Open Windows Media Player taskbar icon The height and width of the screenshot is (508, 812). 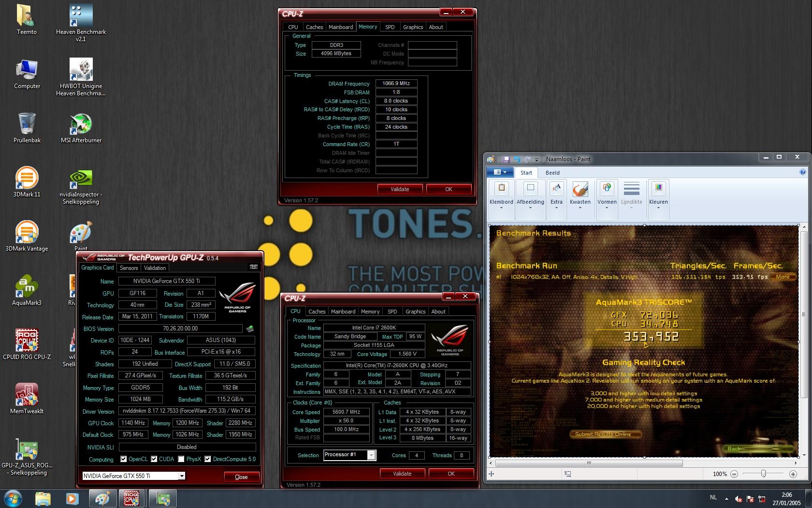pyautogui.click(x=72, y=498)
